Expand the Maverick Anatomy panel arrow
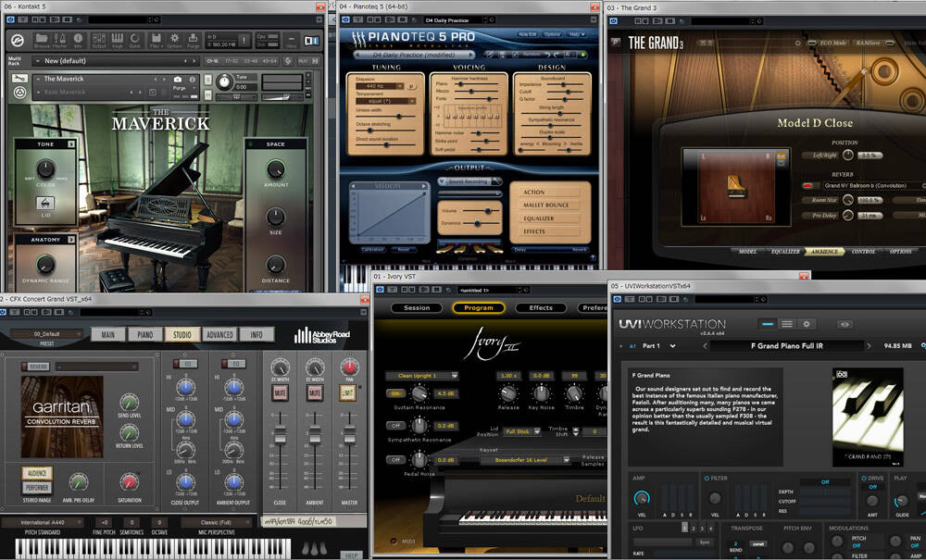Screen dimensions: 926x560 coord(71,240)
